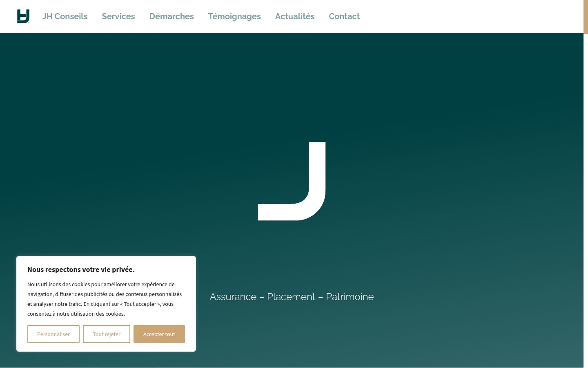Open the Démarches section
This screenshot has width=588, height=368.
click(x=171, y=16)
